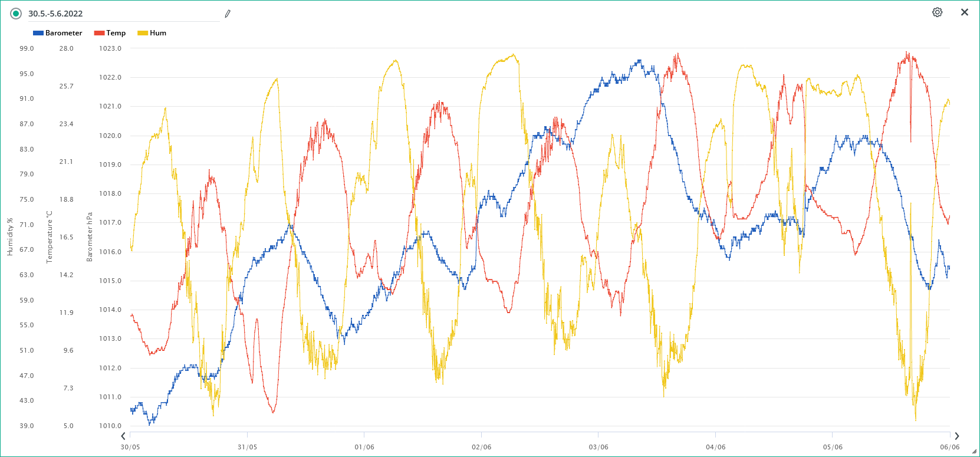This screenshot has height=457, width=980.
Task: Toggle the Hum series legend label
Action: [x=158, y=33]
